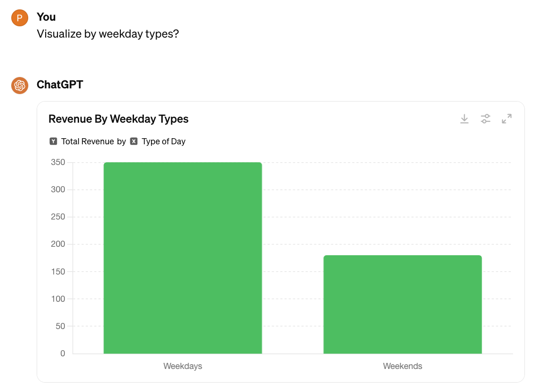Viewport: 555px width, 392px height.
Task: Expand chart to full screen
Action: [507, 118]
